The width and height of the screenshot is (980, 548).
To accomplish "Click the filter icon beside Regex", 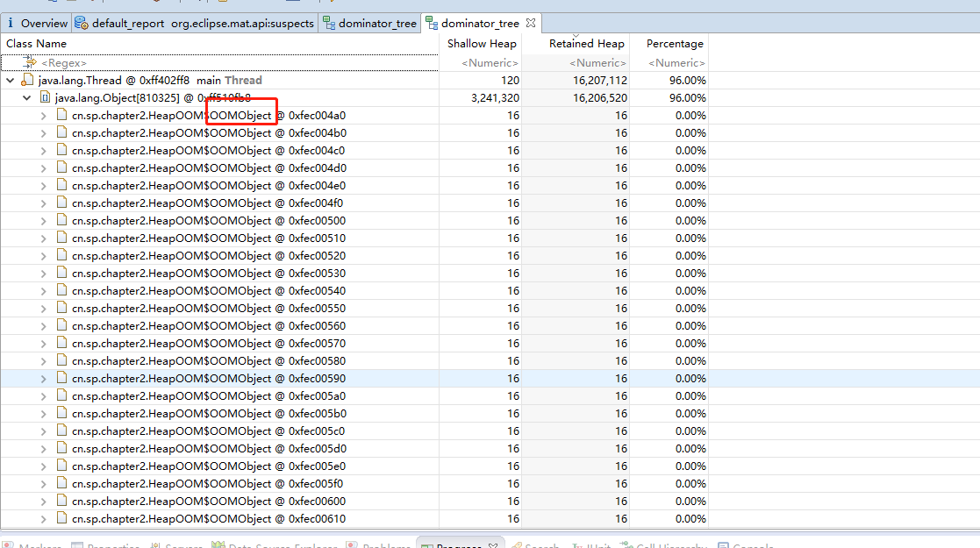I will (29, 62).
